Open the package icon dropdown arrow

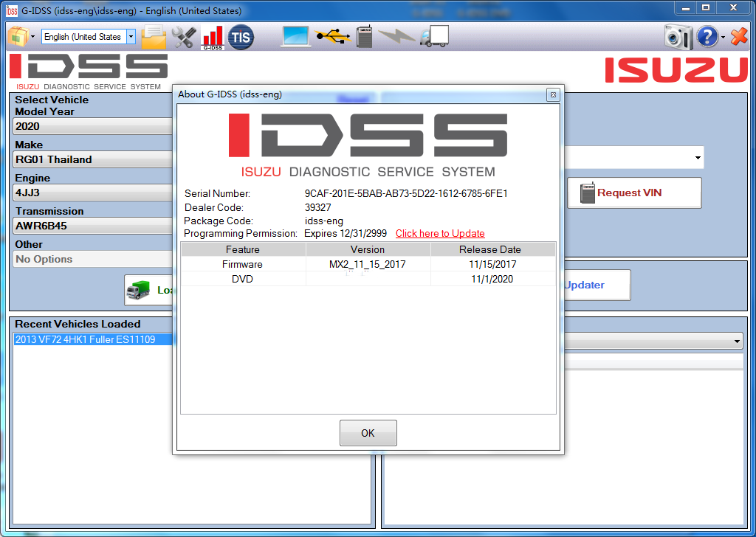pyautogui.click(x=32, y=37)
